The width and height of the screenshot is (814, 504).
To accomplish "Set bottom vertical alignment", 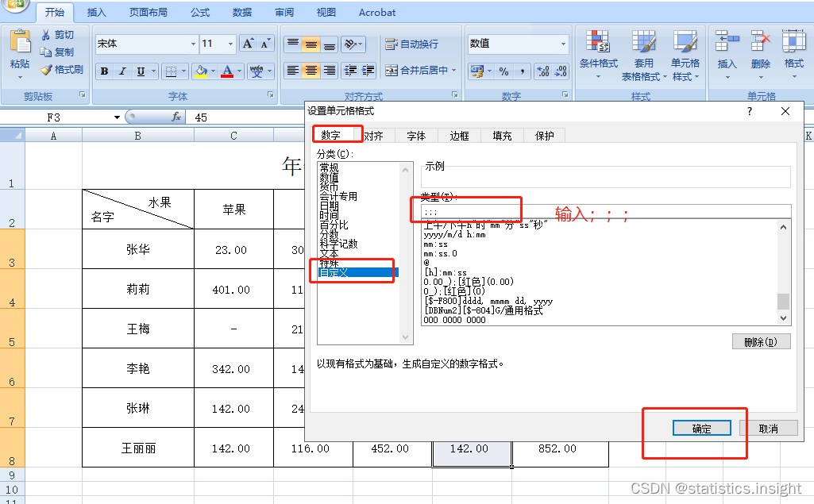I will (329, 44).
